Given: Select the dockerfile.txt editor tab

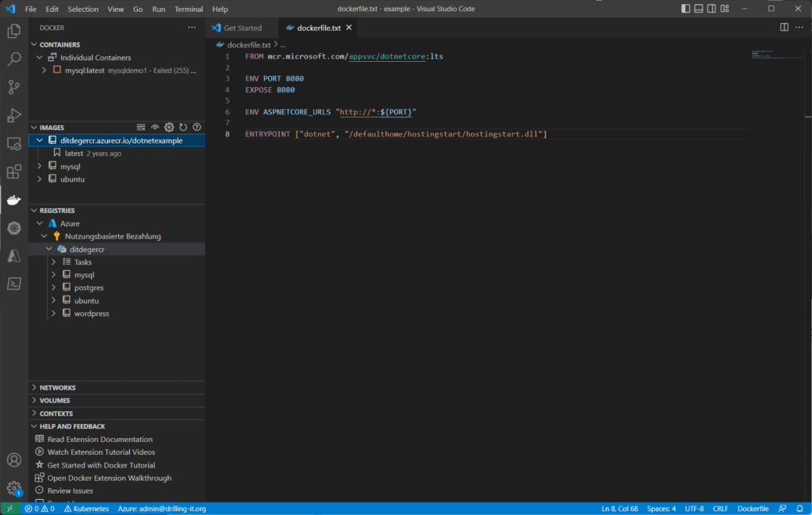Looking at the screenshot, I should pyautogui.click(x=319, y=28).
